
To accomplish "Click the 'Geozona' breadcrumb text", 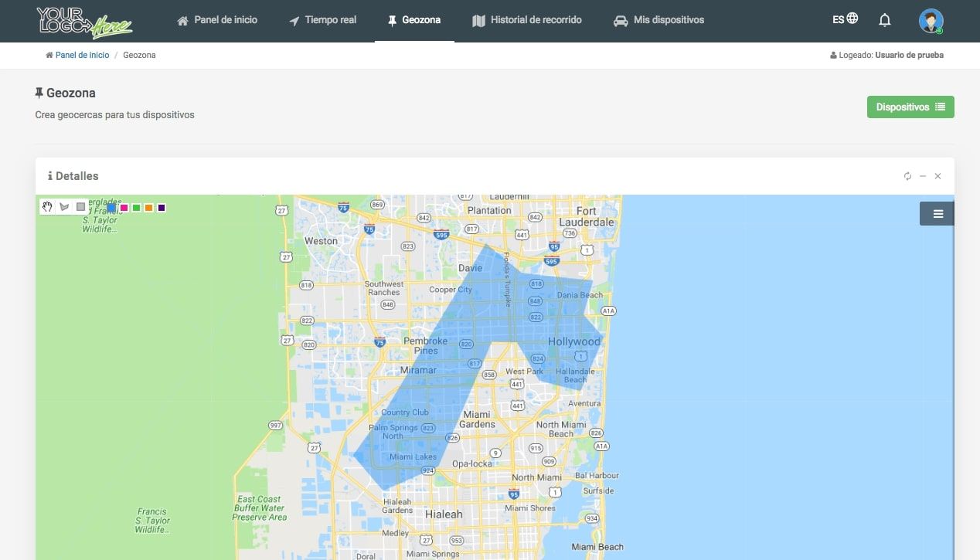I will pos(139,56).
